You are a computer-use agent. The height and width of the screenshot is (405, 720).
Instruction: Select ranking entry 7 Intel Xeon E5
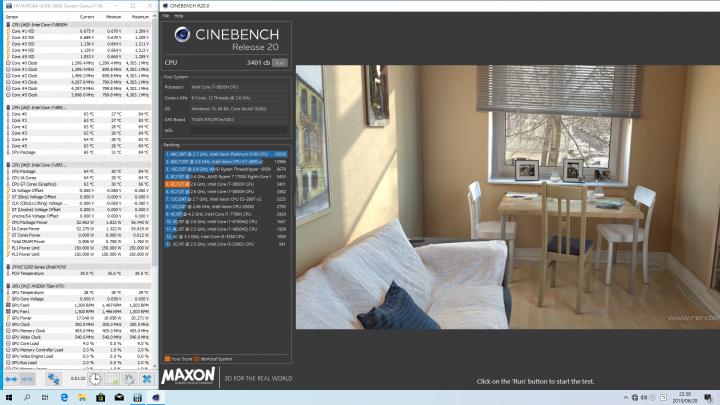[x=226, y=199]
